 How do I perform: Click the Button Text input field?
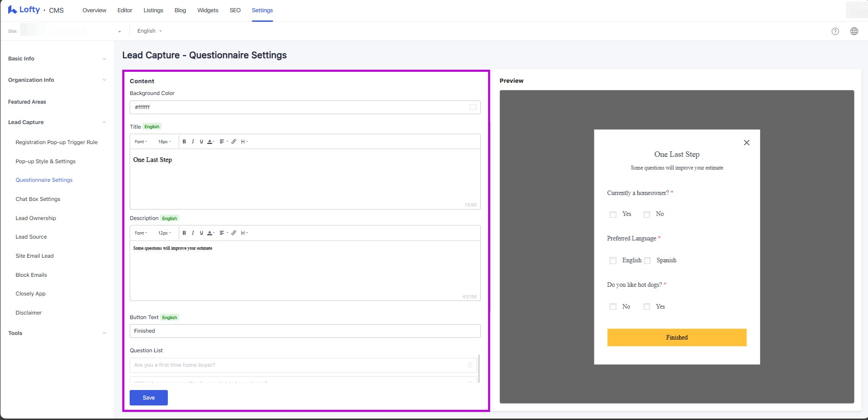tap(305, 331)
